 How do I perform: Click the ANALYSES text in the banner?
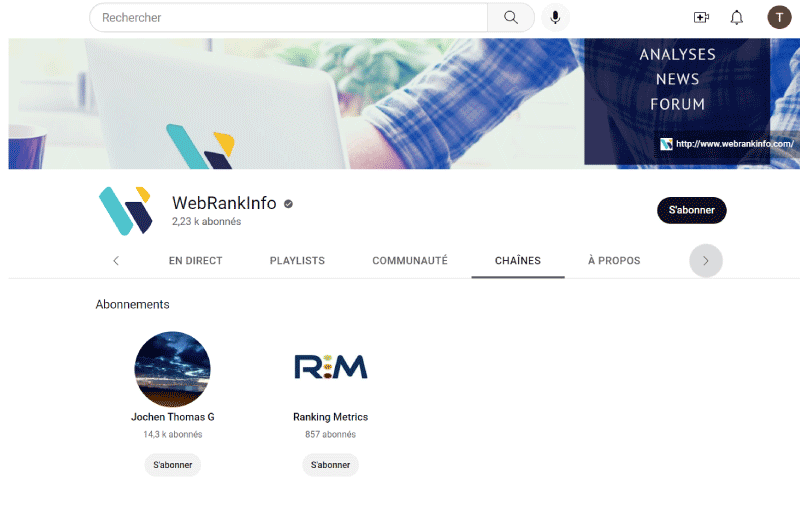pyautogui.click(x=678, y=55)
